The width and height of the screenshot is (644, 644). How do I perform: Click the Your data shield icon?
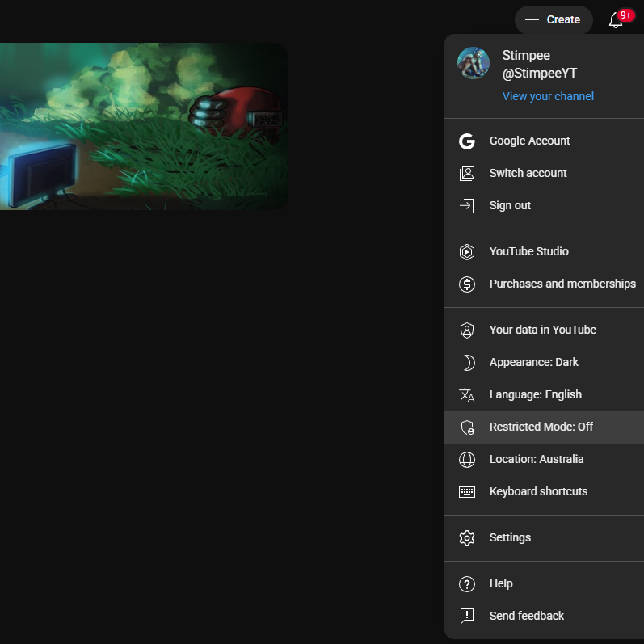[x=467, y=330]
